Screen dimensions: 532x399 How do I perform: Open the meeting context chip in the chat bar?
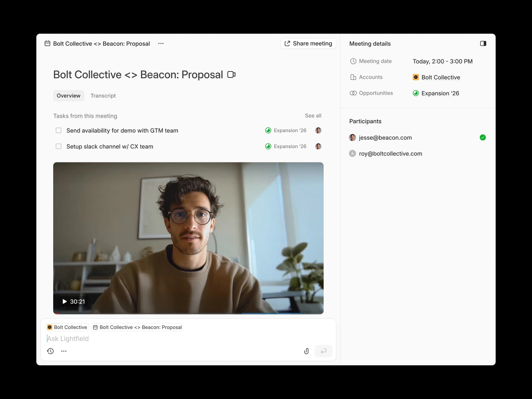138,327
